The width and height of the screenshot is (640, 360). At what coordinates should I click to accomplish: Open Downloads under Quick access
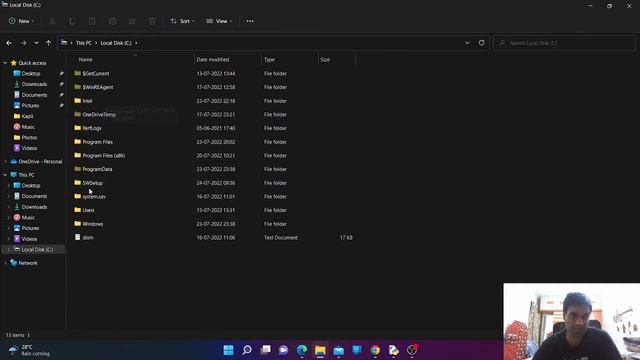point(34,84)
